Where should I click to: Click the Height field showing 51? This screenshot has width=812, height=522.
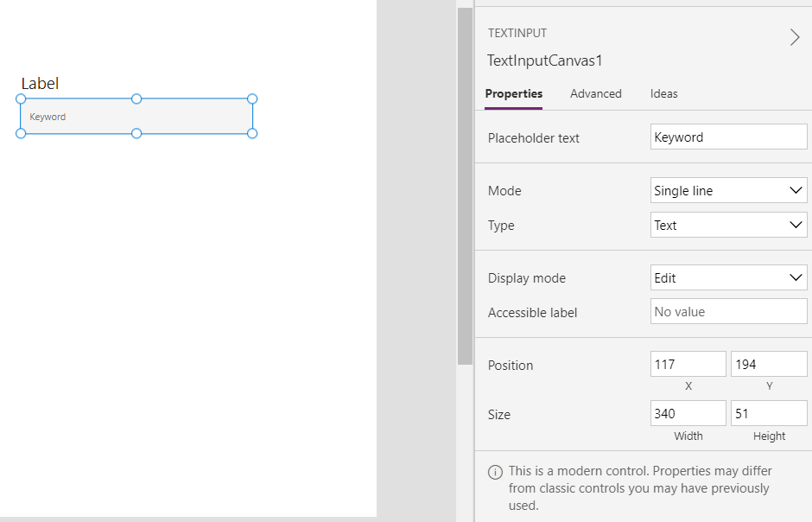pyautogui.click(x=769, y=413)
